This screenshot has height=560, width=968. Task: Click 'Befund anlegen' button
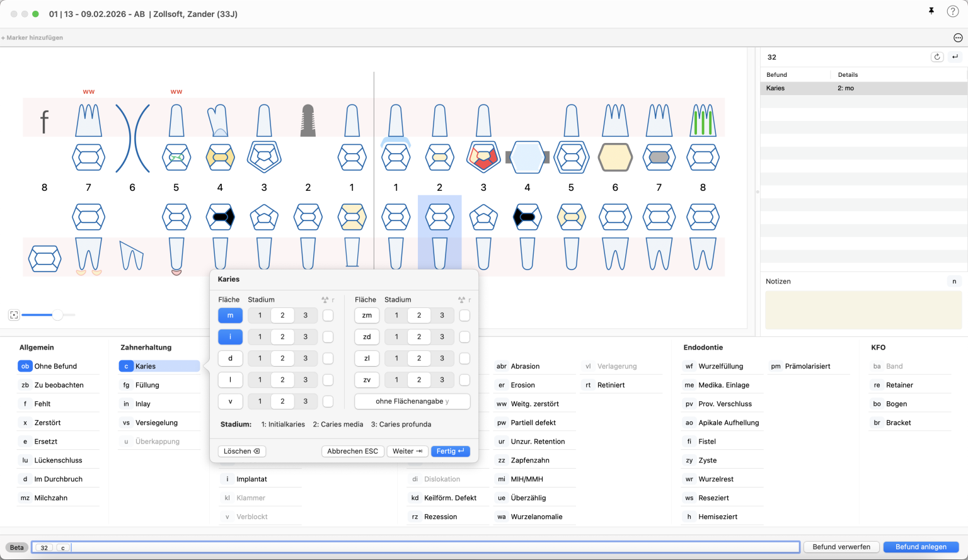pos(921,547)
